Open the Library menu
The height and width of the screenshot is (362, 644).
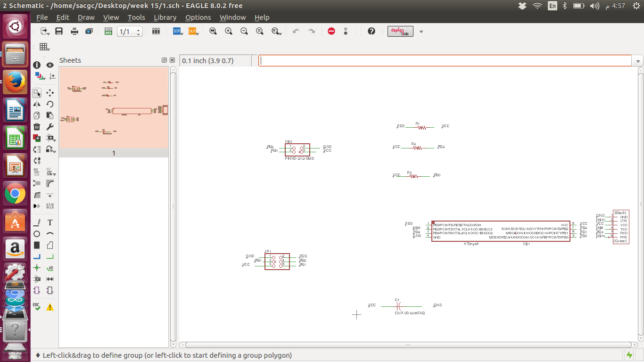[165, 17]
